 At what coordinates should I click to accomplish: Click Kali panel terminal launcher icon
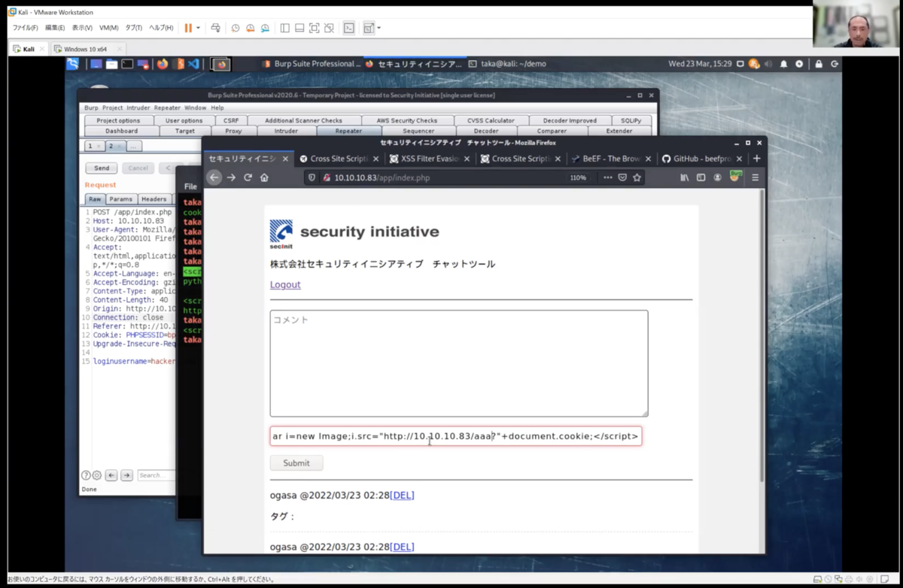click(128, 64)
